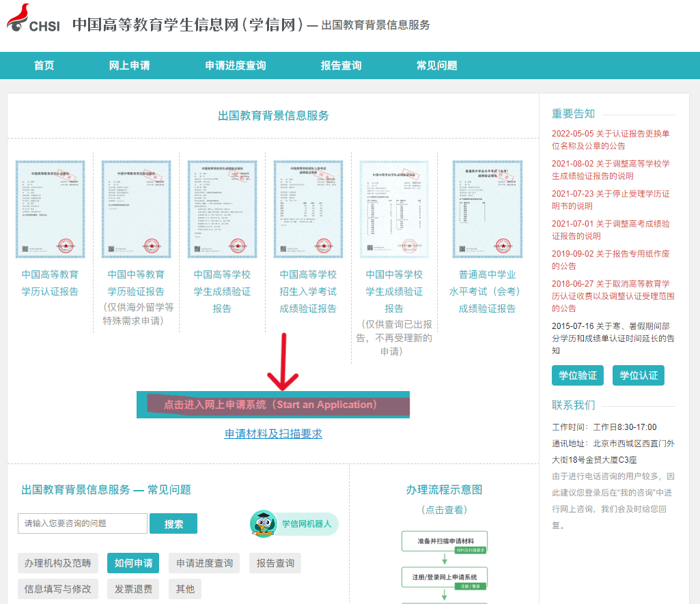Click the question input field

(x=82, y=523)
